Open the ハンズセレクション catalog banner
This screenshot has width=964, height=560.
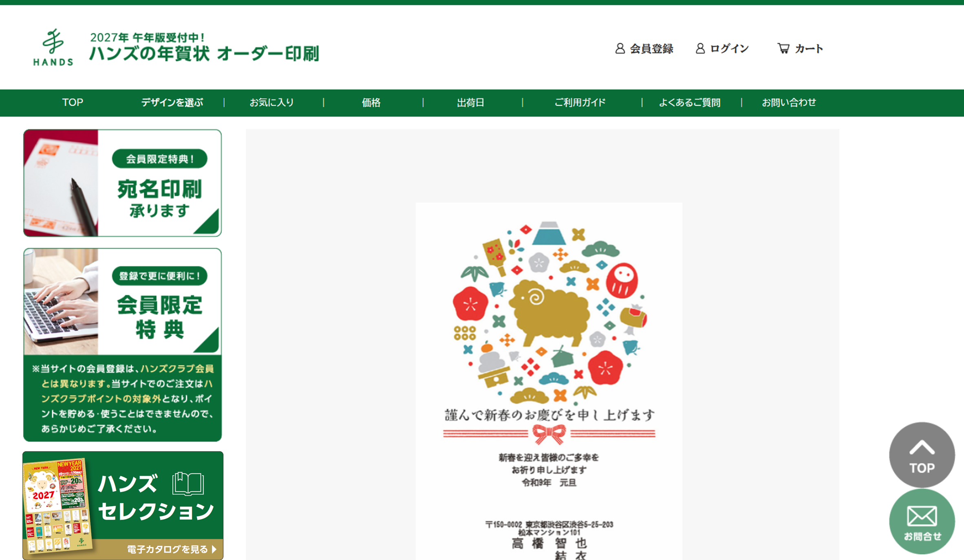pyautogui.click(x=123, y=505)
